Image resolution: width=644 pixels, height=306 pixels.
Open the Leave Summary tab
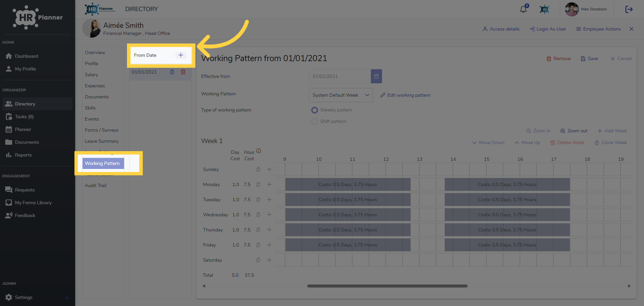click(102, 141)
